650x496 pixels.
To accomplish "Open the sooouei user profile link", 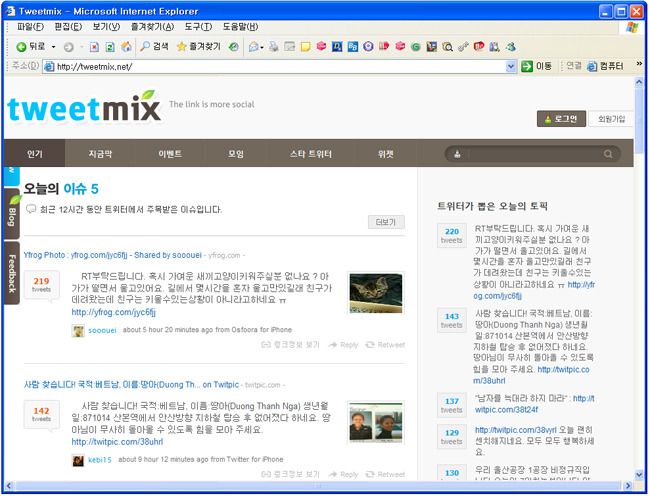I will [x=102, y=330].
